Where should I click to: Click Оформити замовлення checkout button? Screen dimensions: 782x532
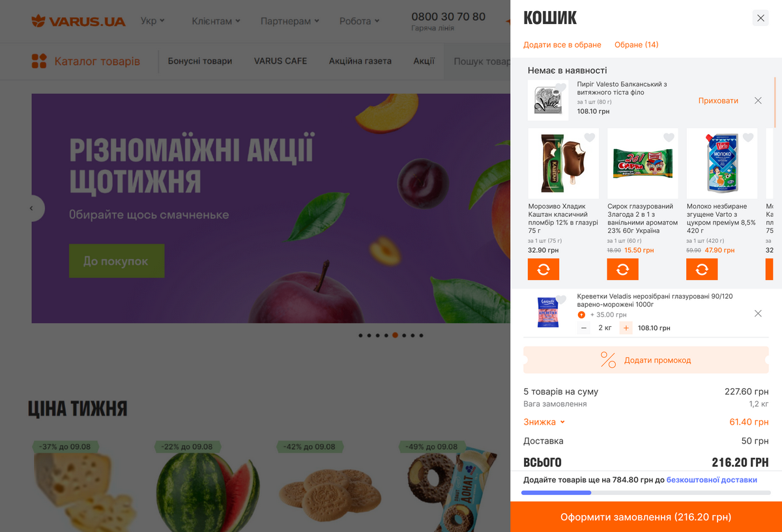pyautogui.click(x=646, y=517)
